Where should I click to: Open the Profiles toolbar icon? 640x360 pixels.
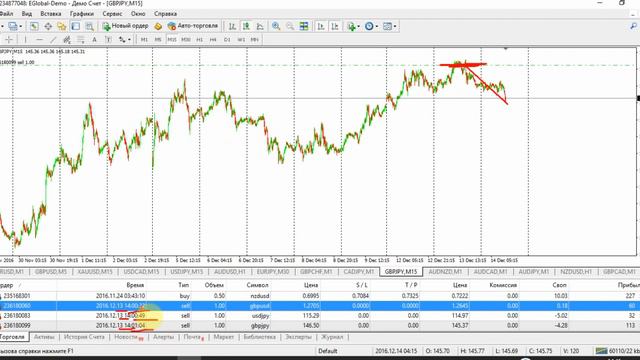[x=13, y=26]
